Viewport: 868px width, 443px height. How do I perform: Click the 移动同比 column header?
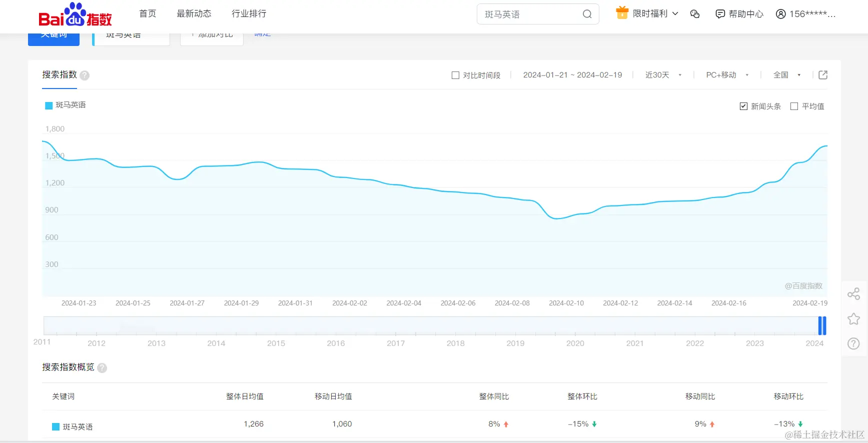pos(700,396)
